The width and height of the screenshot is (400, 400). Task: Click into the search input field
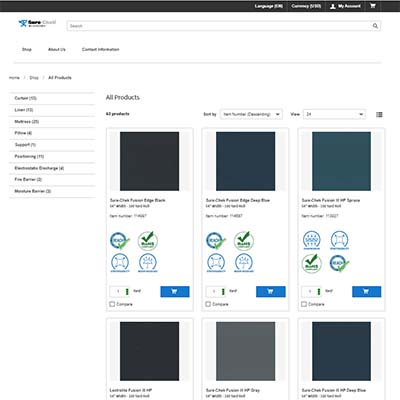219,26
